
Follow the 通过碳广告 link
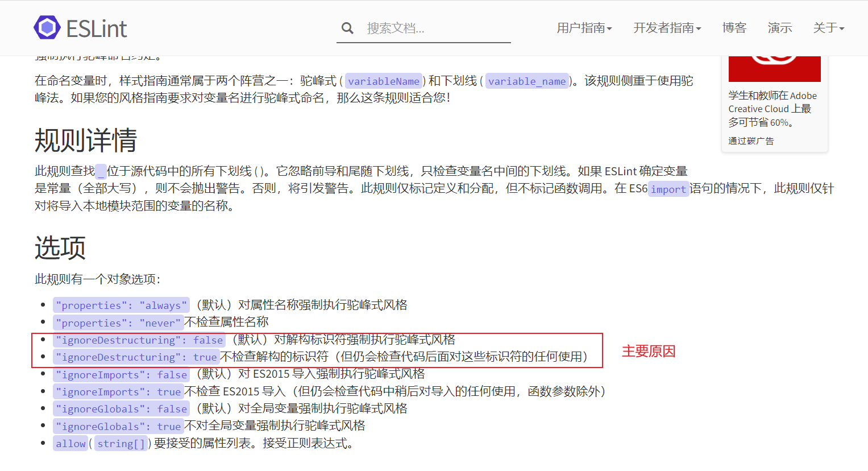point(751,141)
